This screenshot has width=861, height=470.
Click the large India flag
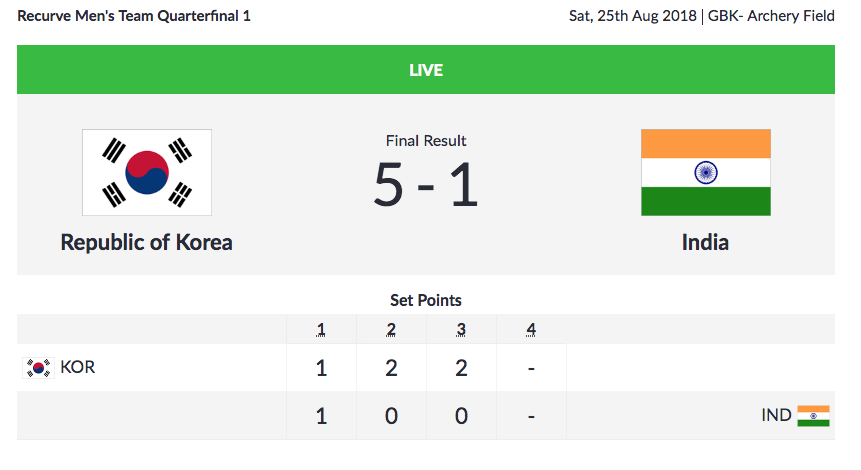705,172
